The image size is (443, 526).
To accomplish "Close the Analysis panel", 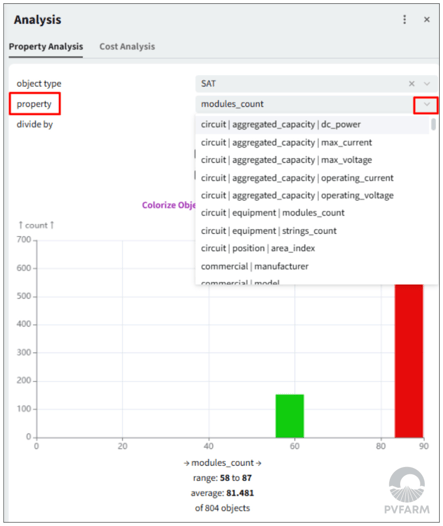I will (x=427, y=19).
